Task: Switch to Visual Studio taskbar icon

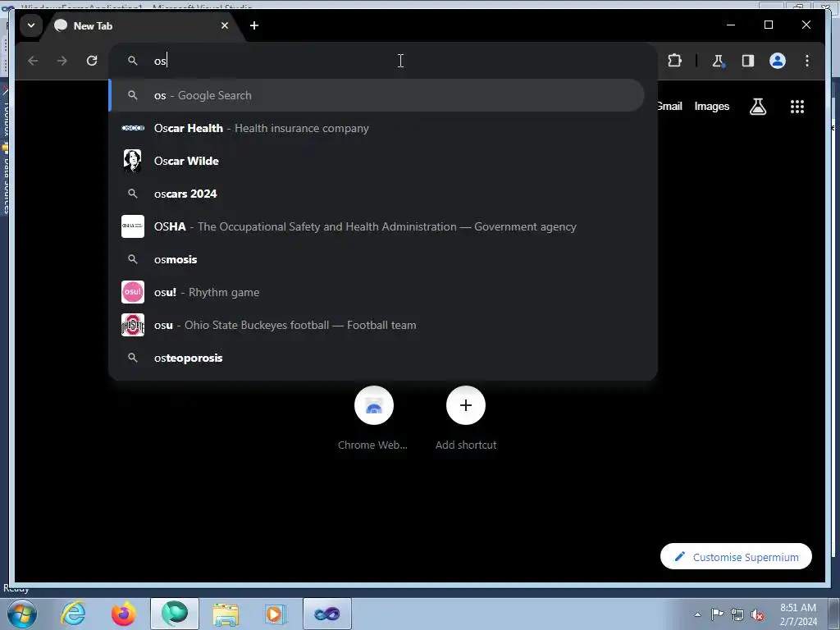Action: (327, 614)
